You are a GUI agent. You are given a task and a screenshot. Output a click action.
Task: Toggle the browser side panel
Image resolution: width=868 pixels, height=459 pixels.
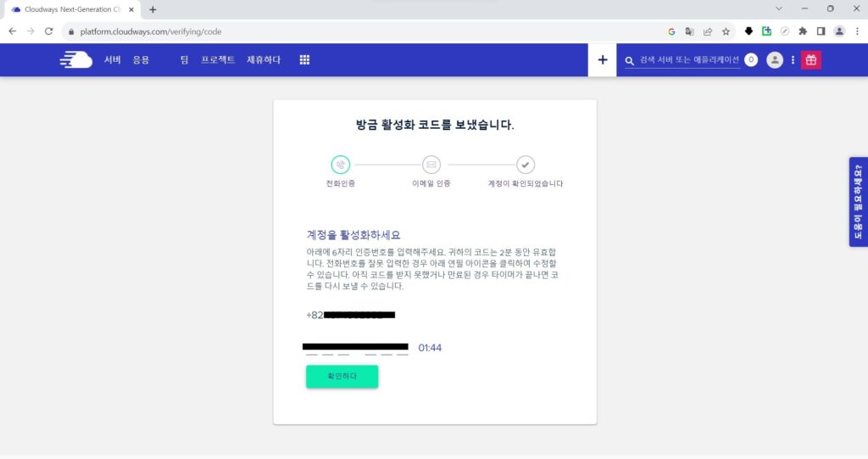tap(821, 31)
